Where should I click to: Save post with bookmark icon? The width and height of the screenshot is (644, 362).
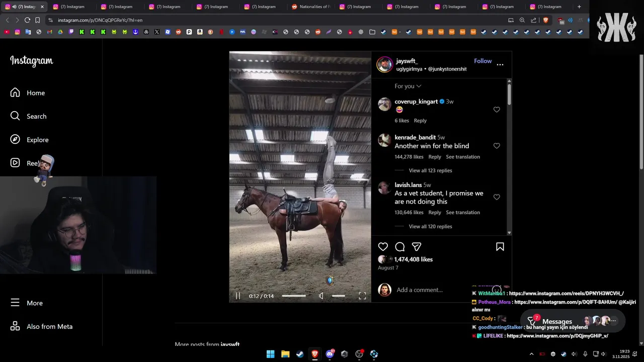tap(500, 247)
